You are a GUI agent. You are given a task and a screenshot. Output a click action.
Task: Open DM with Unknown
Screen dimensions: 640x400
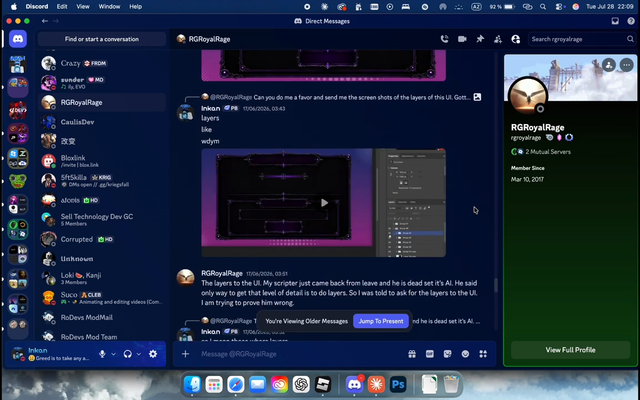(102, 259)
